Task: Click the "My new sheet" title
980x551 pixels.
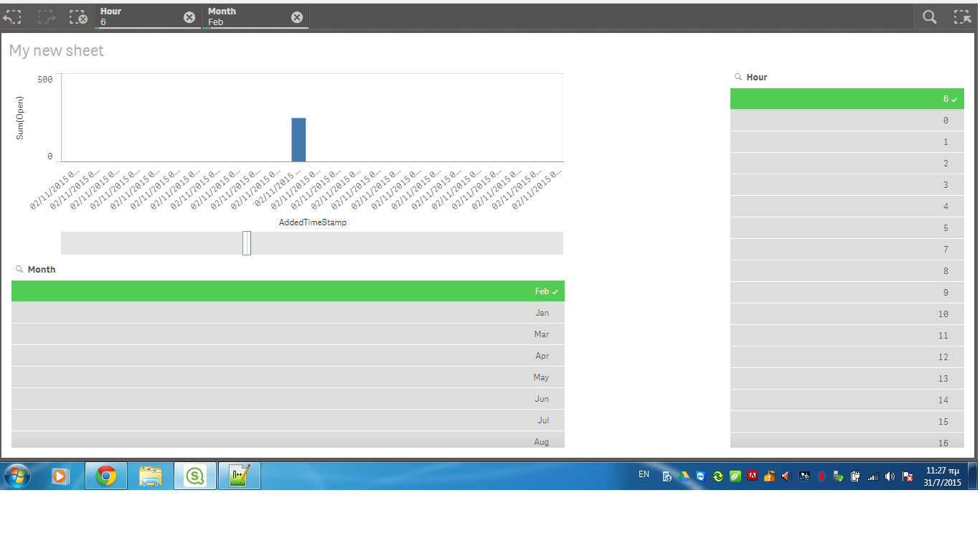Action: point(57,51)
